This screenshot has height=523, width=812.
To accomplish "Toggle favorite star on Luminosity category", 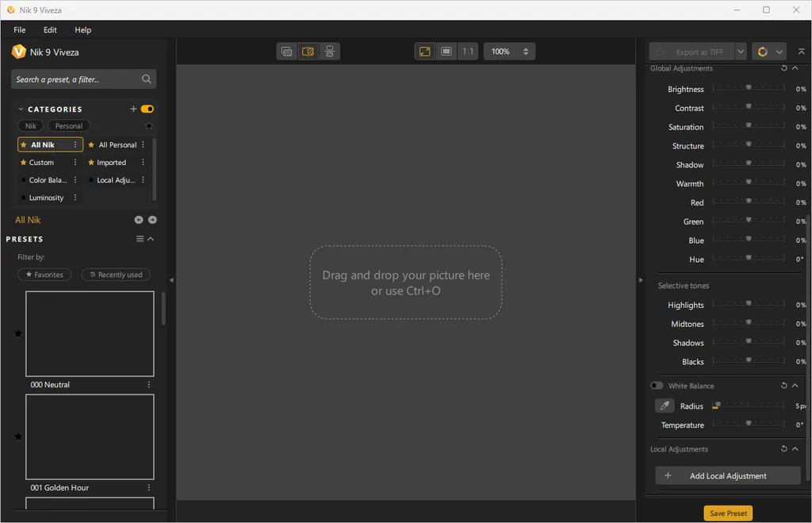I will tap(23, 198).
